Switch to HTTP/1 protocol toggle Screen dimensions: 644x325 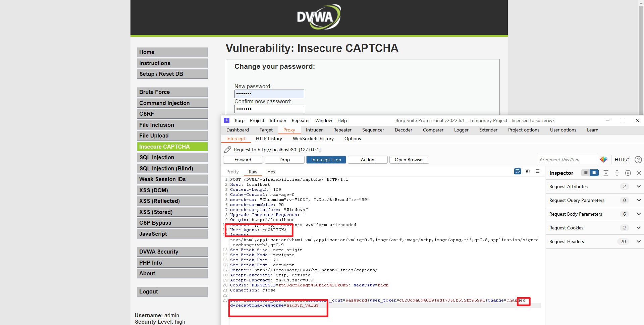(x=622, y=160)
